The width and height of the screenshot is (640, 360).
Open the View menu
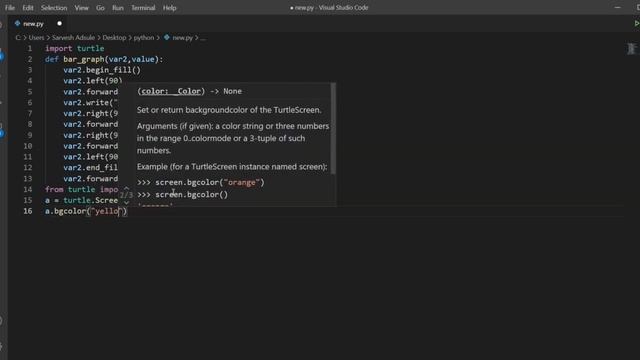click(x=81, y=8)
